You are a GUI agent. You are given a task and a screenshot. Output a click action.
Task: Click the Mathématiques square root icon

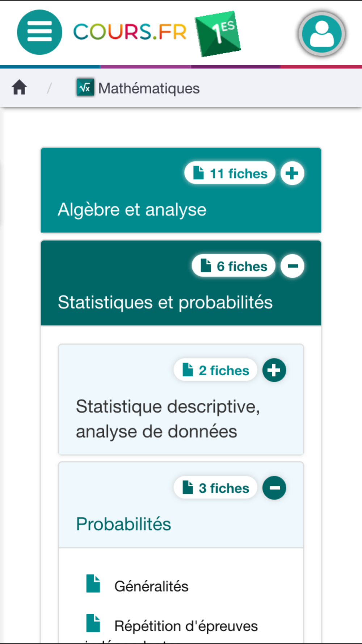85,87
